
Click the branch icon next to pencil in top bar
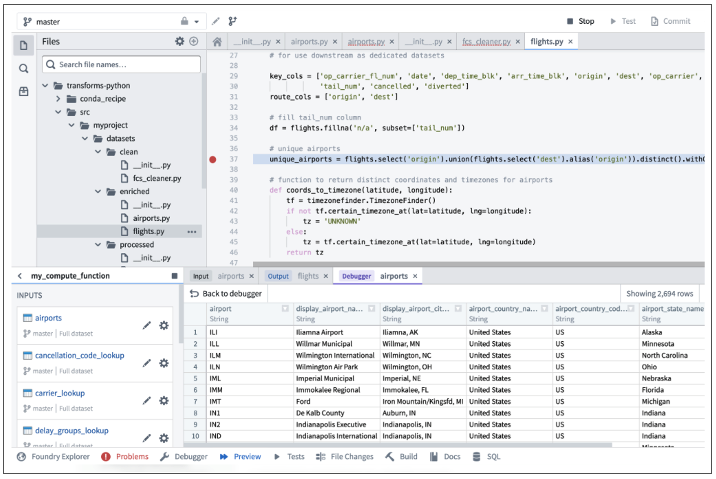[x=233, y=21]
